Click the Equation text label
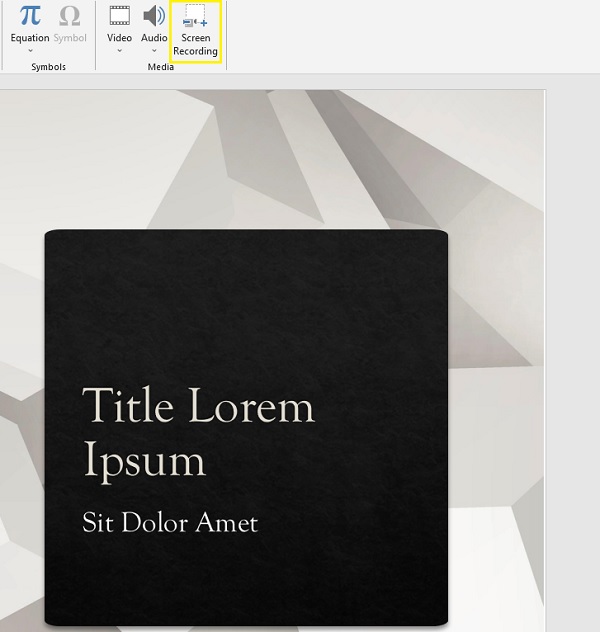Image resolution: width=600 pixels, height=632 pixels. click(30, 38)
